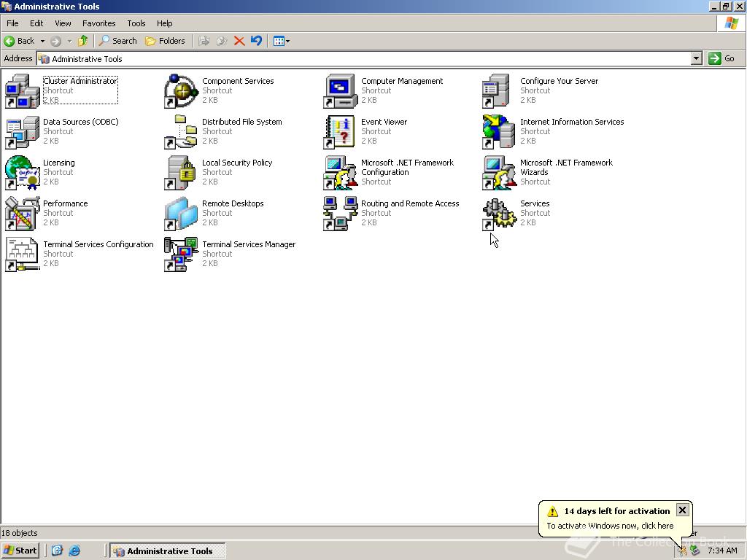Open the View menu
The width and height of the screenshot is (747, 560).
63,23
